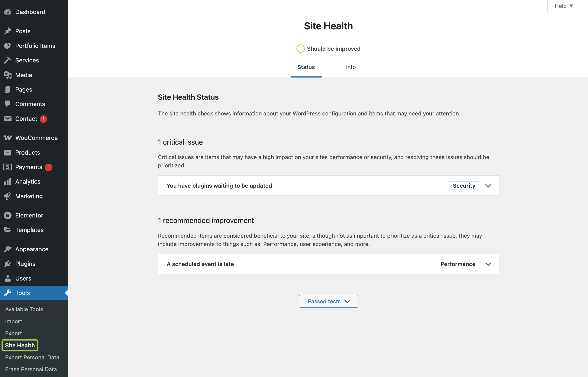
Task: Click the Media library icon
Action: (x=8, y=75)
